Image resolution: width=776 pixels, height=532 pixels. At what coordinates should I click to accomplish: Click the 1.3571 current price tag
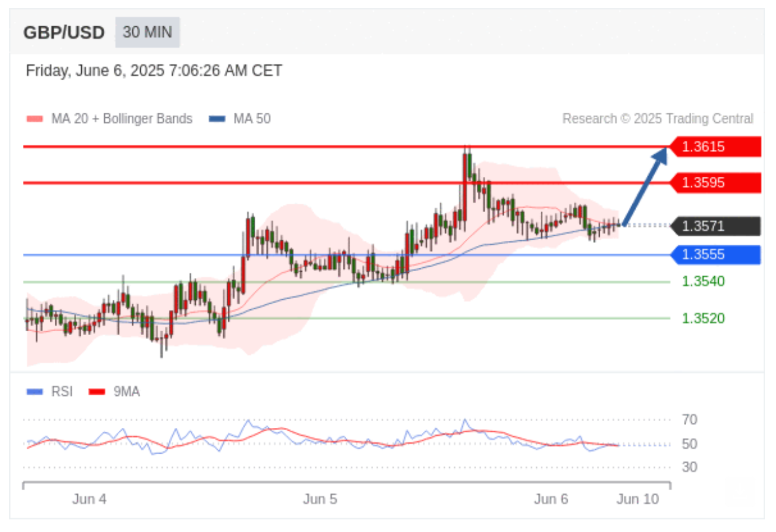714,226
